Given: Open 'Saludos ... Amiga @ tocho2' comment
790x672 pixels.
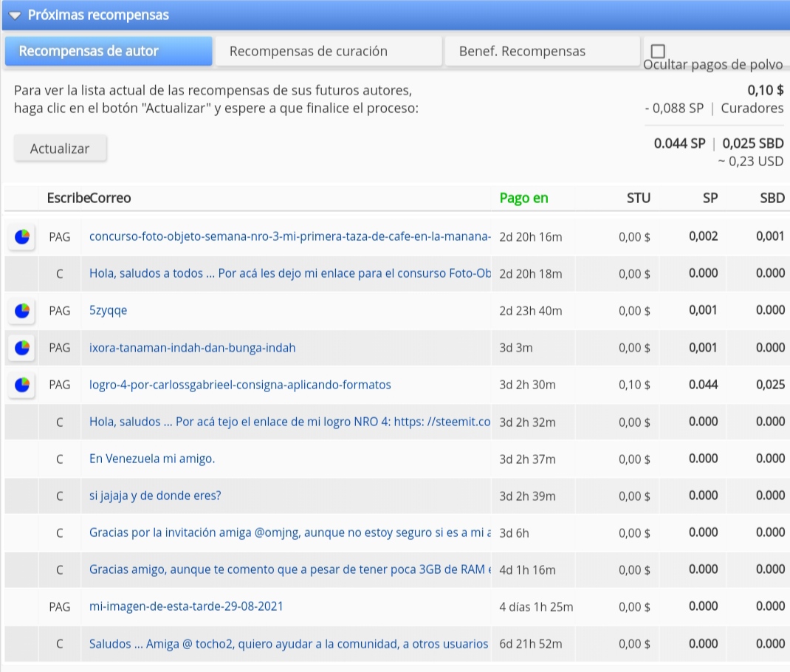Looking at the screenshot, I should (288, 644).
